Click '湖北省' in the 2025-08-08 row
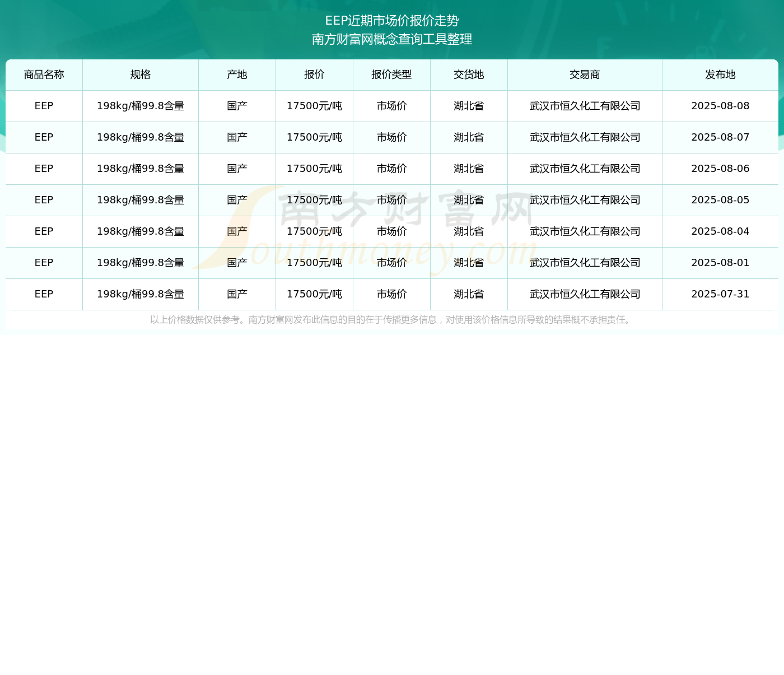 [x=469, y=106]
